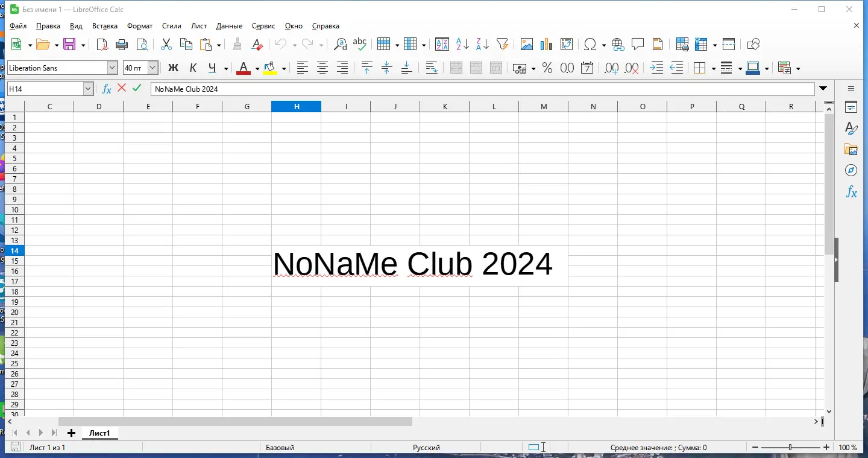Open the Function Wizard

tap(107, 89)
